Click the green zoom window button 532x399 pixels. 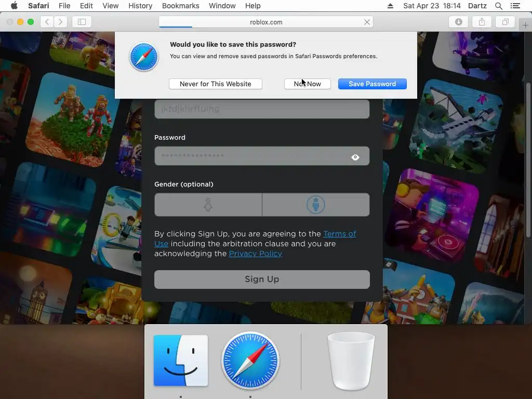31,22
